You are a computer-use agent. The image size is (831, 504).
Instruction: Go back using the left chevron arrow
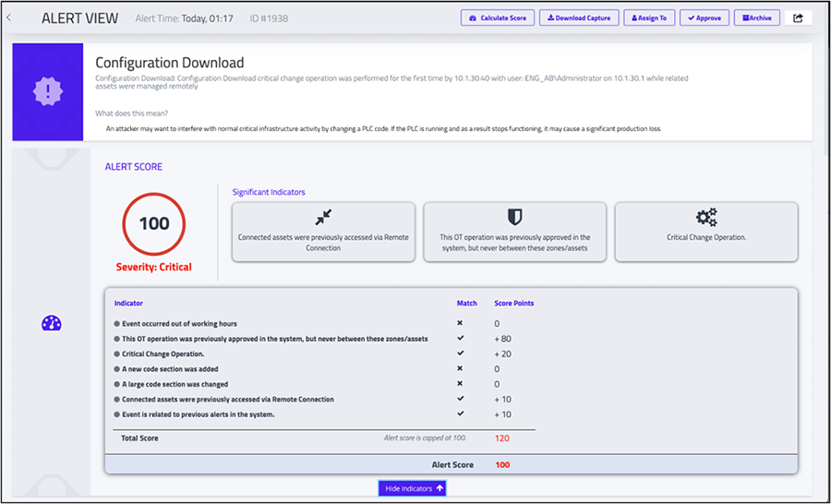point(8,18)
